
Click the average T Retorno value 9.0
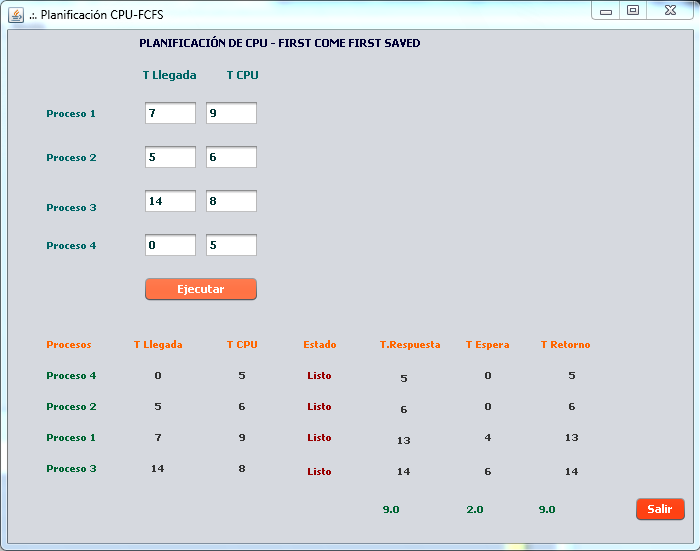[547, 509]
